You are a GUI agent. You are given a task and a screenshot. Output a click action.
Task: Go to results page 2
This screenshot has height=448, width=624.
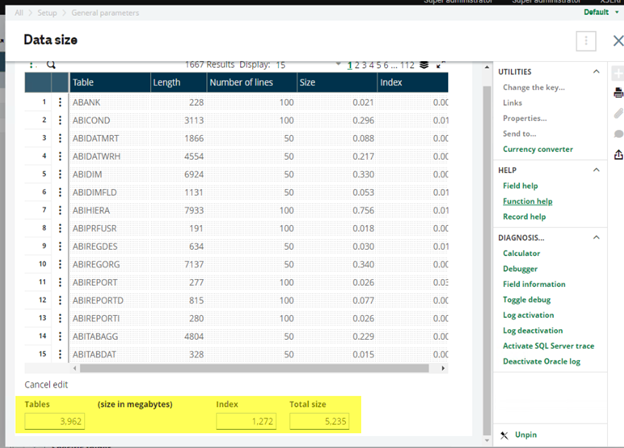click(357, 65)
